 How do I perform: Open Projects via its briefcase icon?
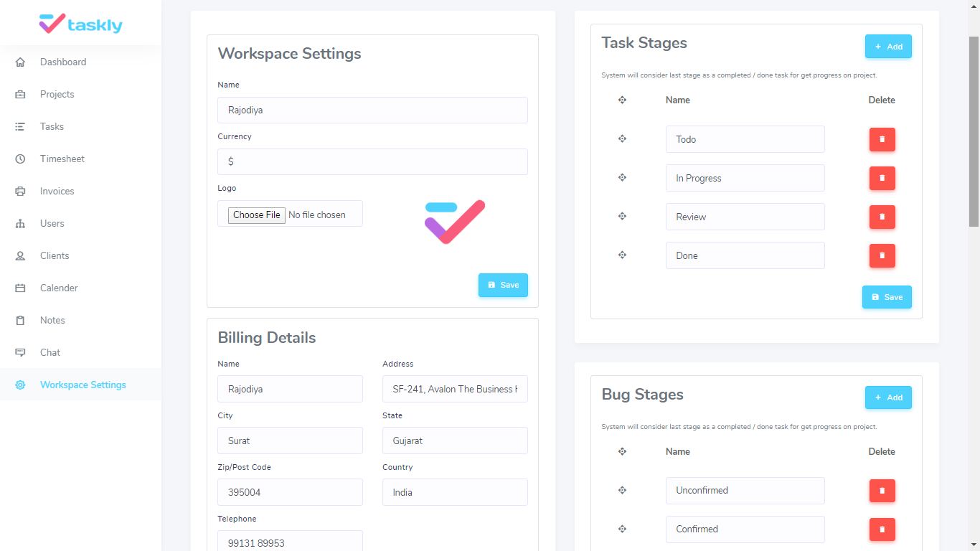point(20,94)
